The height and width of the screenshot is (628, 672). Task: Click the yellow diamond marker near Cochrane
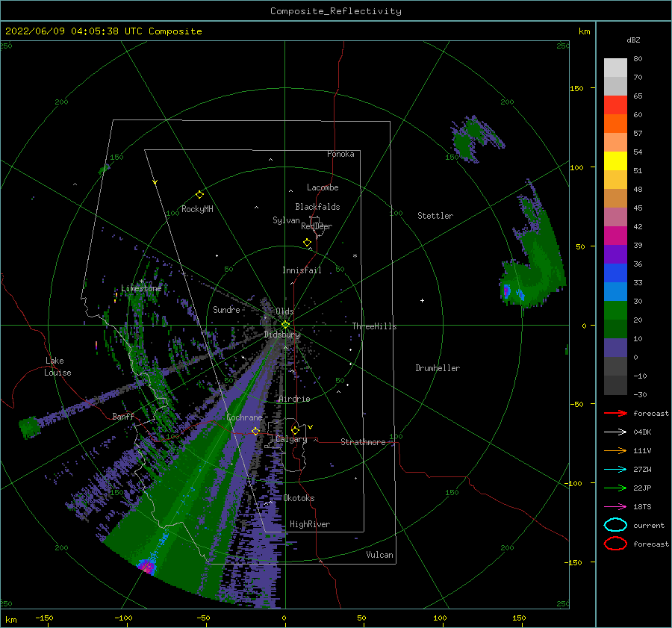[255, 431]
